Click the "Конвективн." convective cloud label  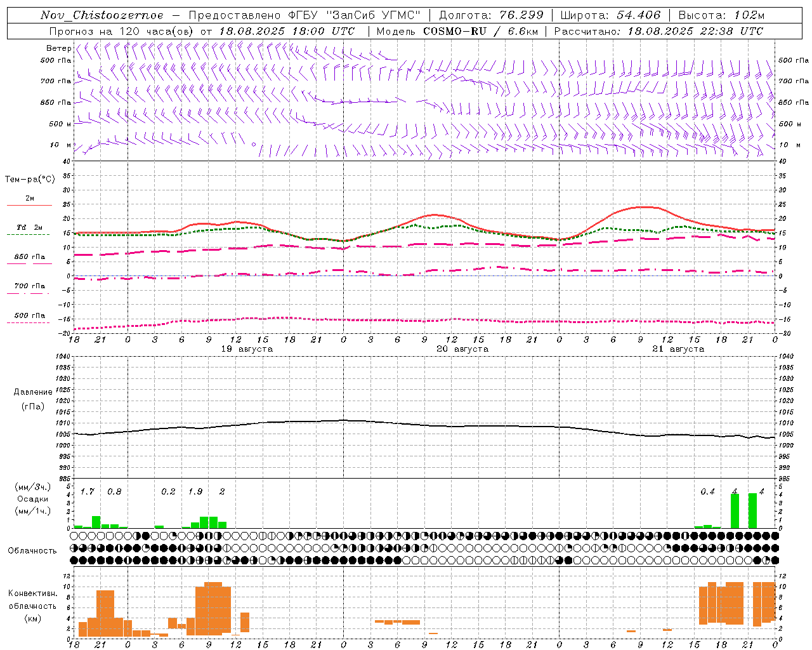32,594
